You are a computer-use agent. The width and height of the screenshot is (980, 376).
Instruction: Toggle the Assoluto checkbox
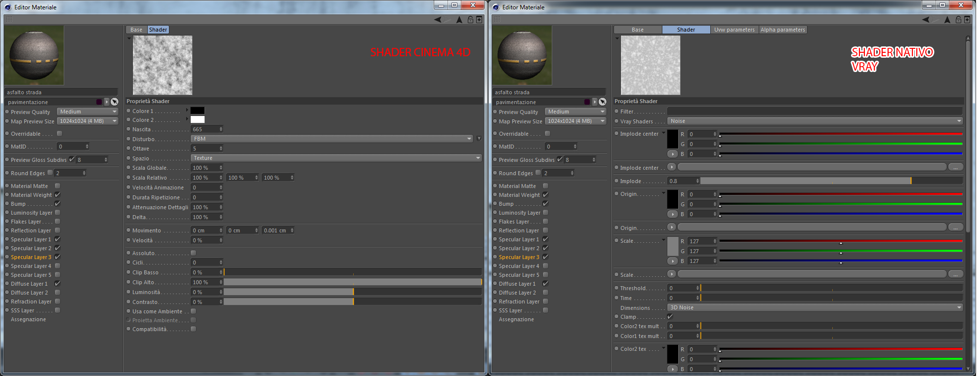point(194,253)
